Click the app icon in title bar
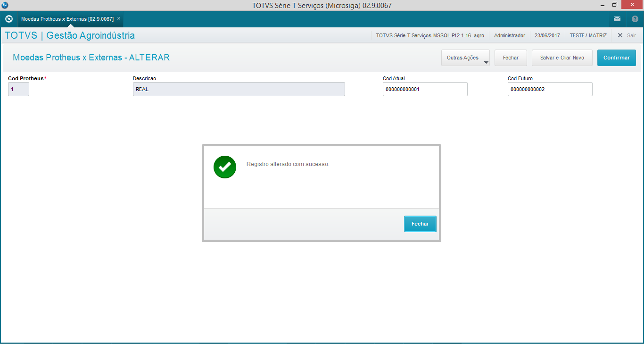The width and height of the screenshot is (644, 344). click(x=5, y=5)
